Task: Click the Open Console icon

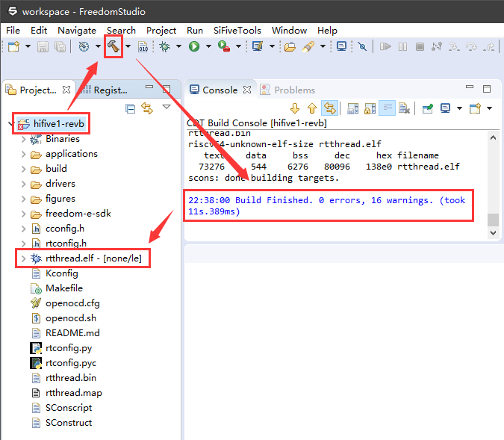Action: [475, 108]
